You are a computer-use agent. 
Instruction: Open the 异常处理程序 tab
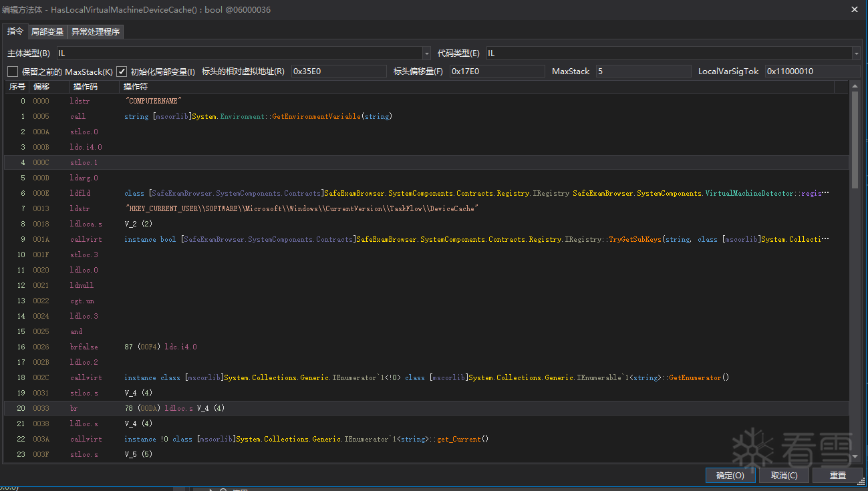pos(96,32)
